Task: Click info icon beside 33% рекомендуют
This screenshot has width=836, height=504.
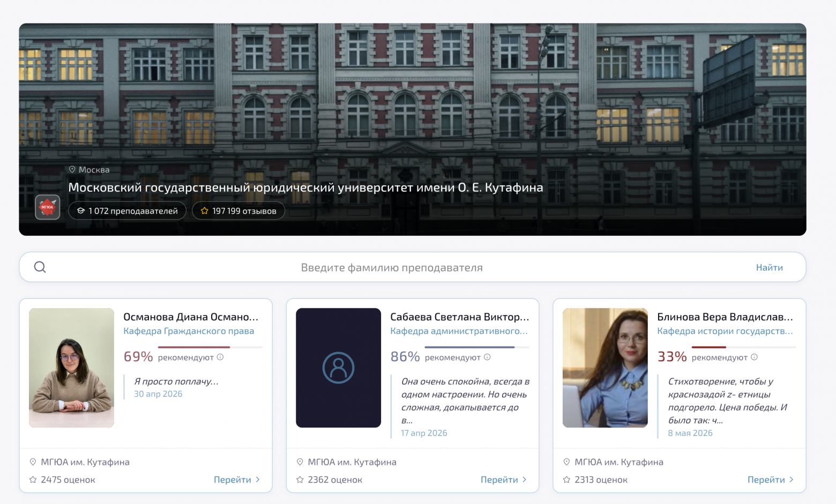Action: tap(754, 357)
